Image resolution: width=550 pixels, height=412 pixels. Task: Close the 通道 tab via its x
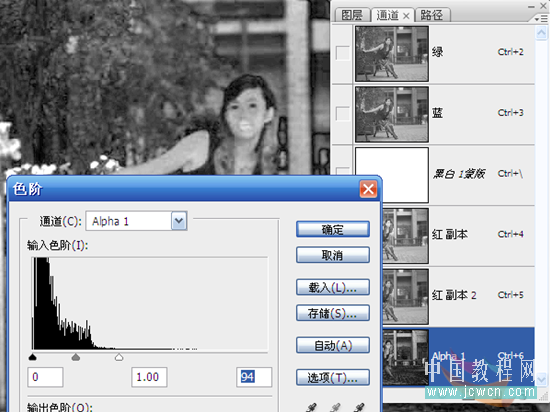point(406,16)
